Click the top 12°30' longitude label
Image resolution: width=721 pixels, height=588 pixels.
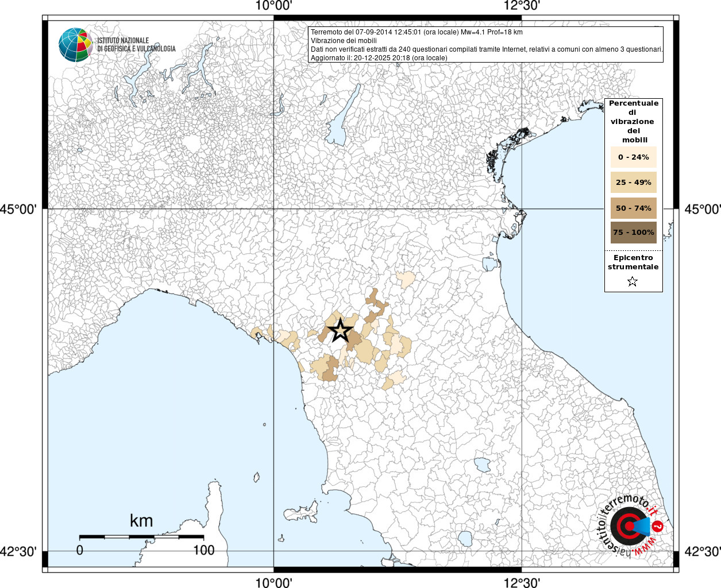[522, 6]
